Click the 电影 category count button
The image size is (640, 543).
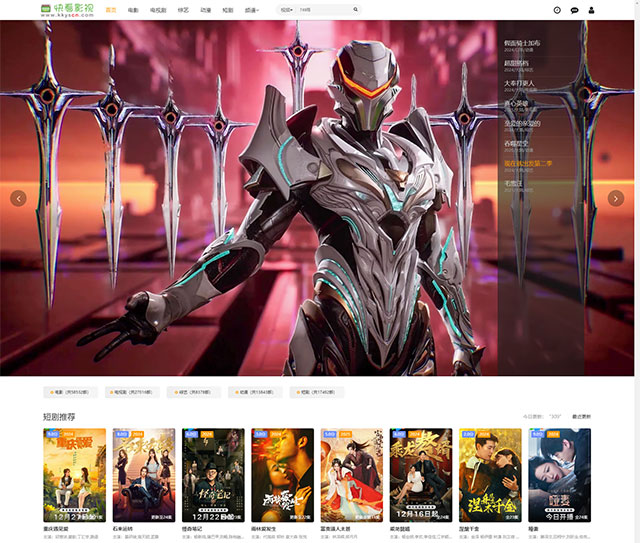(70, 393)
